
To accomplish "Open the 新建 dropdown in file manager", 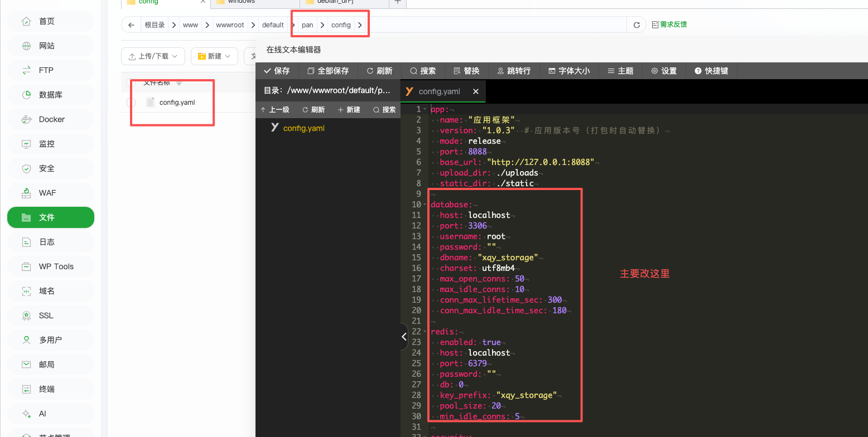I will 214,56.
